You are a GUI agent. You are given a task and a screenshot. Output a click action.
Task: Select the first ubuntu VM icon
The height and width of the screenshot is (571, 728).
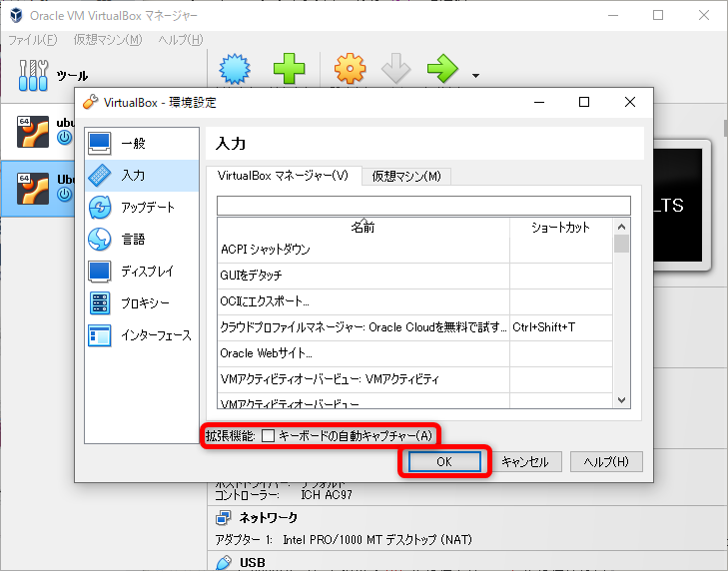coord(33,132)
